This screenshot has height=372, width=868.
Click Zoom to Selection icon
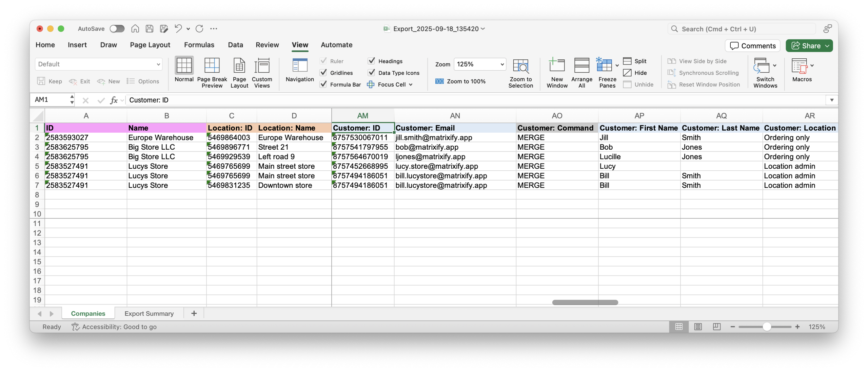[520, 66]
